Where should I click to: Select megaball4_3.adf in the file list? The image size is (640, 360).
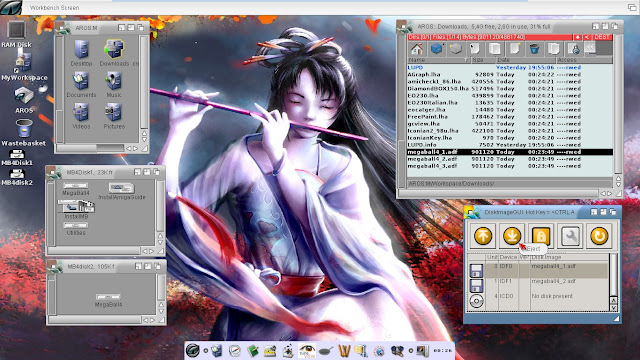[x=510, y=166]
